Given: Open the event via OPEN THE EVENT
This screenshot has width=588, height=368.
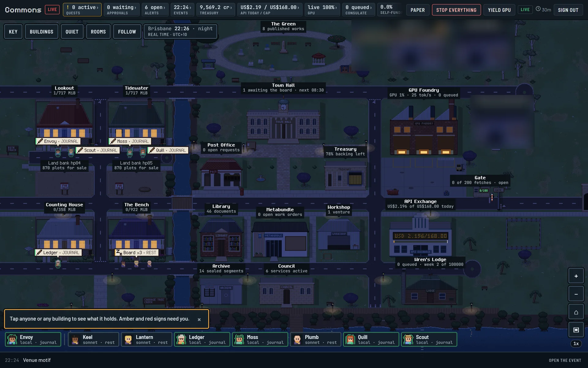Looking at the screenshot, I should 565,360.
